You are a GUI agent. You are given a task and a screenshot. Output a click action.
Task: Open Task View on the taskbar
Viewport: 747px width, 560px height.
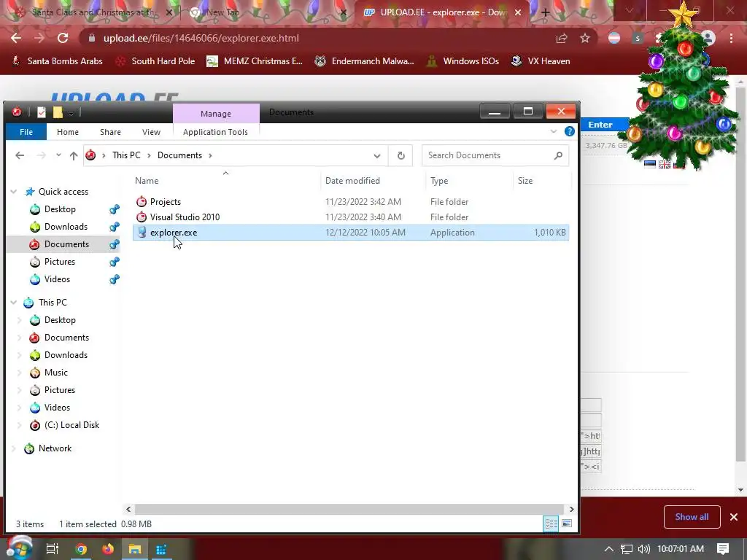click(53, 549)
